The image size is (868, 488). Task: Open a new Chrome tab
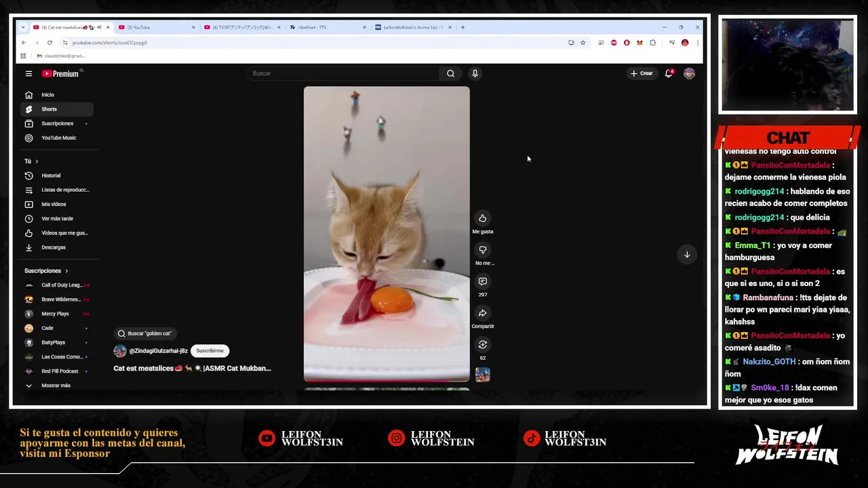[x=462, y=27]
